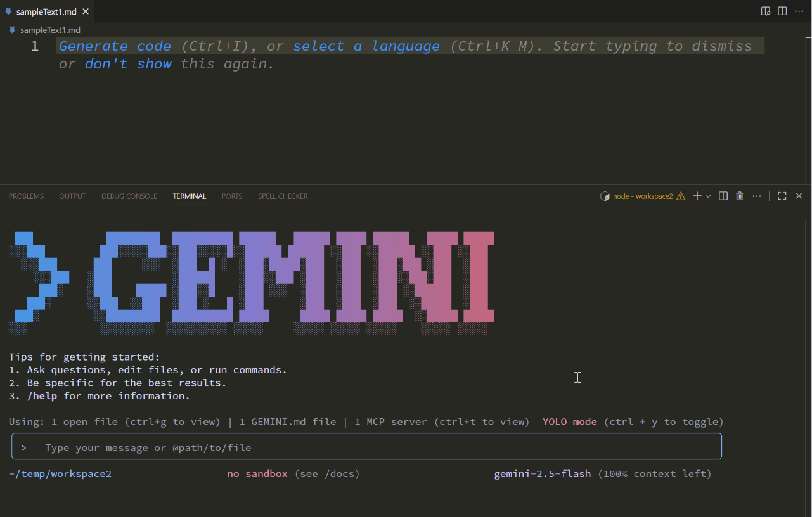The image size is (812, 517).
Task: Open the Ports panel tab
Action: [232, 196]
